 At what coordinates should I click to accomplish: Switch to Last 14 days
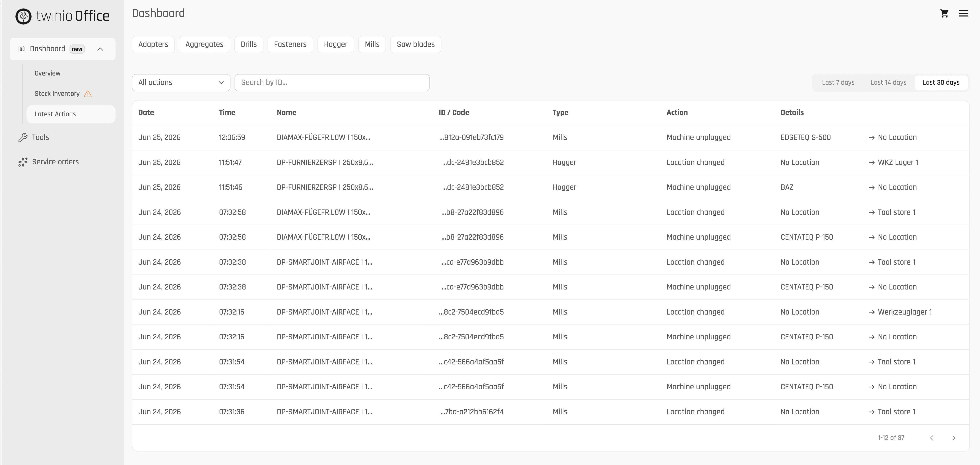(888, 83)
